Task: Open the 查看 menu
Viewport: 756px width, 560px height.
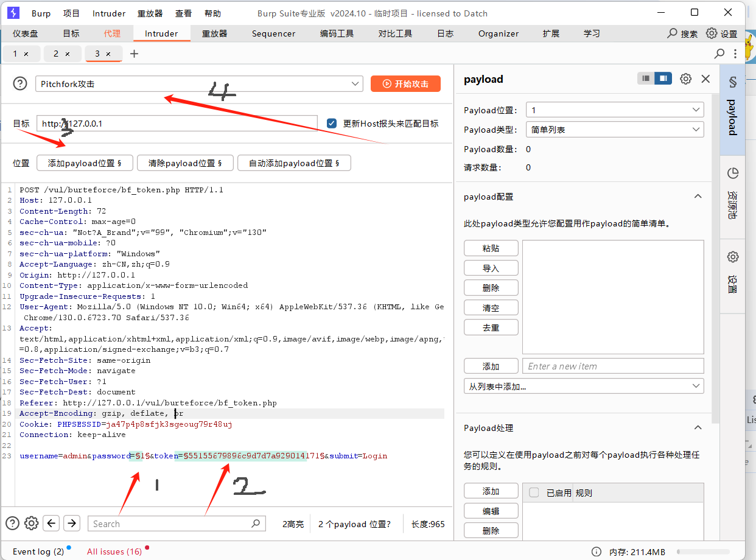Action: [183, 13]
